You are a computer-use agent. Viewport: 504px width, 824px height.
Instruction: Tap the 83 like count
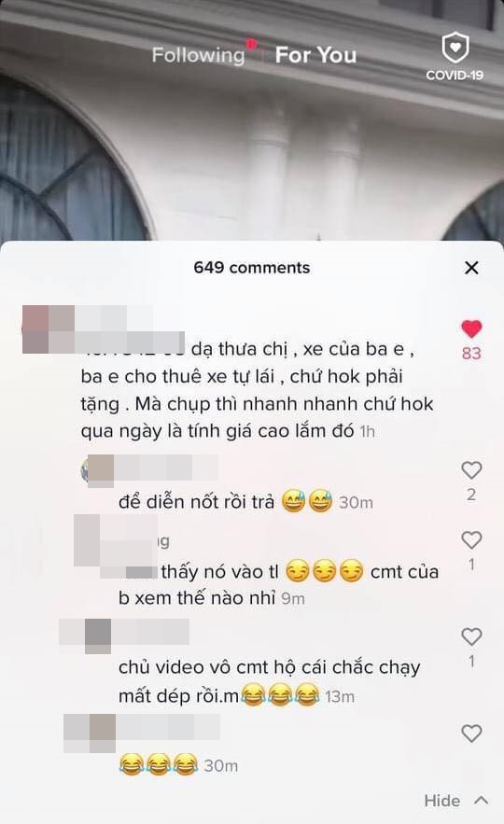point(471,353)
